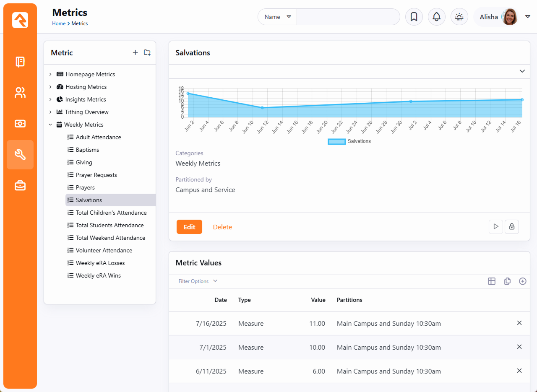Add a new metric value
This screenshot has width=537, height=392.
pos(522,281)
